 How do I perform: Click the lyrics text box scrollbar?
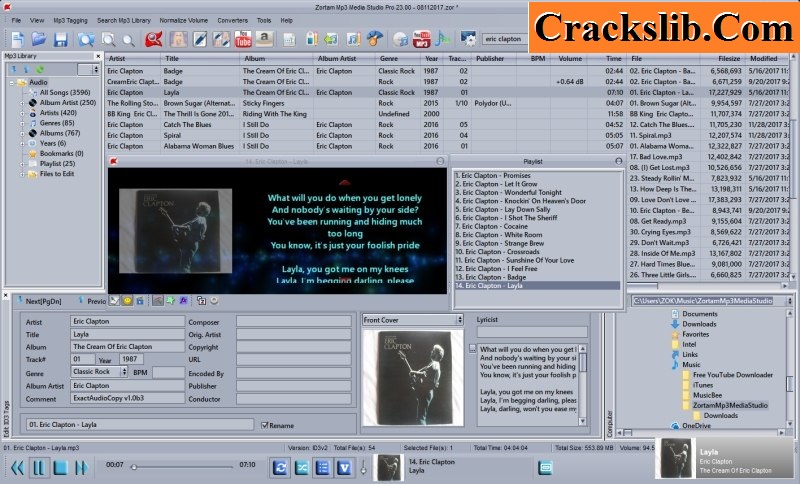(x=582, y=385)
